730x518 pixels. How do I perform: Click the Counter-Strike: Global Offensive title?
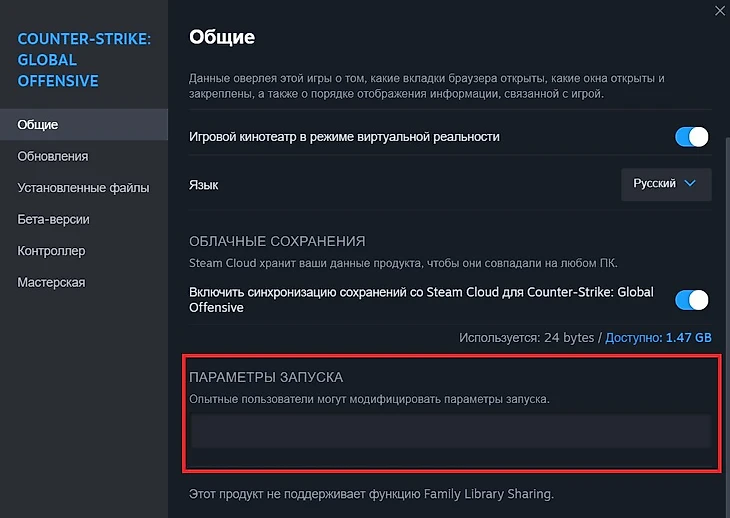[84, 60]
